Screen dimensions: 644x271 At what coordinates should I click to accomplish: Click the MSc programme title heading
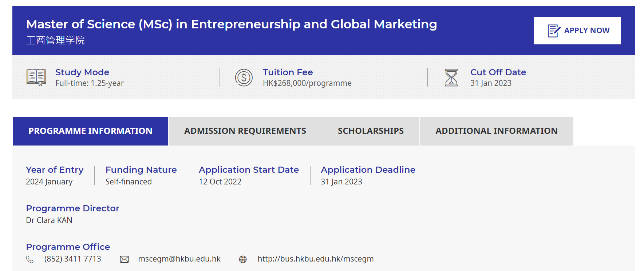(232, 24)
